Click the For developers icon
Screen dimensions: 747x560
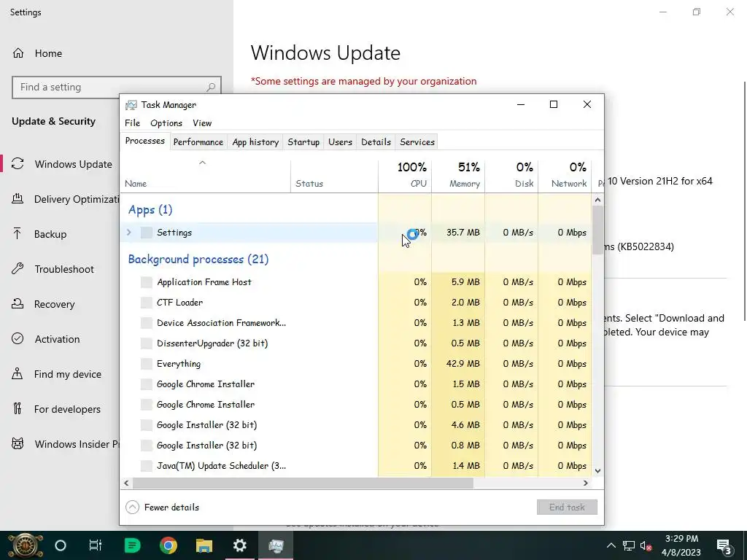18,408
